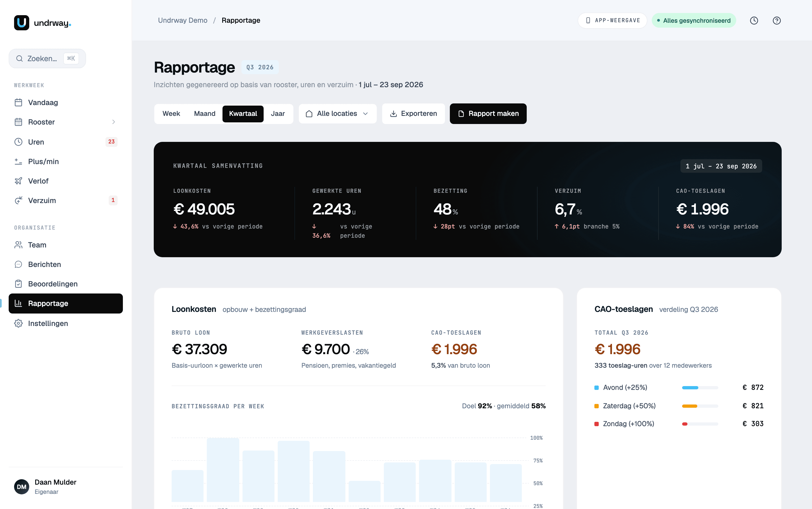812x509 pixels.
Task: Click the Rapportage bar chart icon
Action: [18, 303]
